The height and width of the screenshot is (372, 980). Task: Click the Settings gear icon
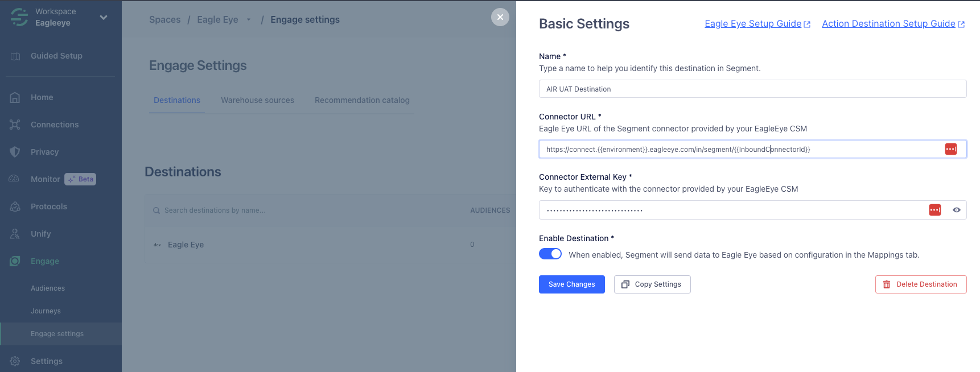coord(15,361)
